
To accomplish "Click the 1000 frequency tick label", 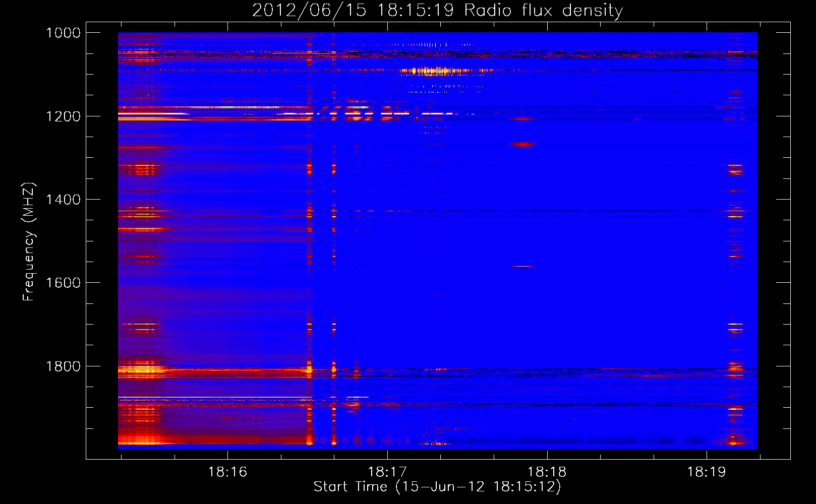I will coord(63,33).
